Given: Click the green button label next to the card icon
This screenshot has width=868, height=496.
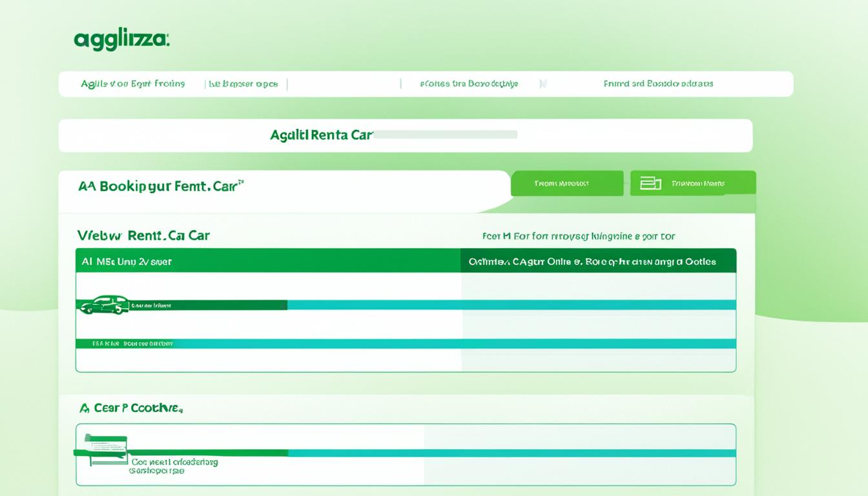Looking at the screenshot, I should (698, 183).
